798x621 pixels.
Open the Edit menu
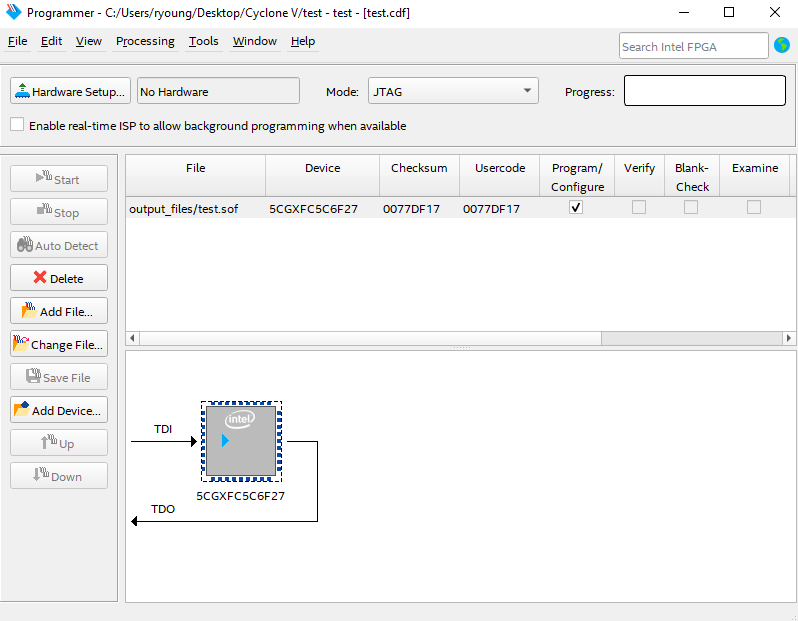51,41
